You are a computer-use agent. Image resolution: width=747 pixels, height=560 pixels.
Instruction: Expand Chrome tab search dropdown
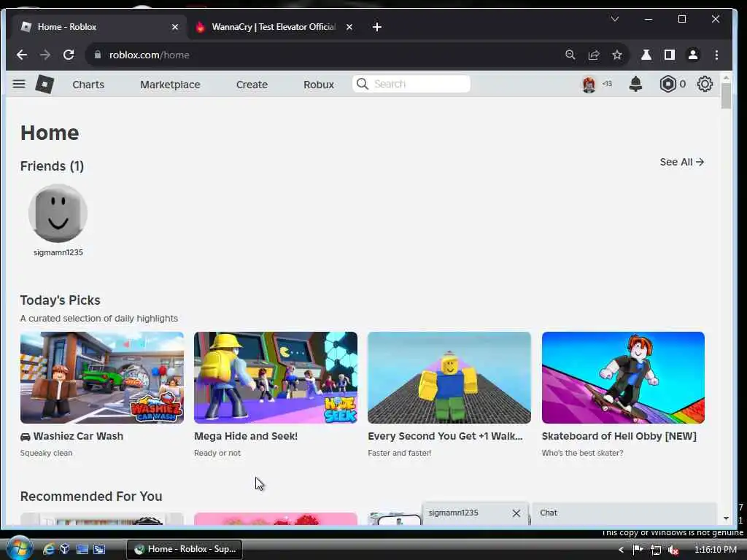614,19
